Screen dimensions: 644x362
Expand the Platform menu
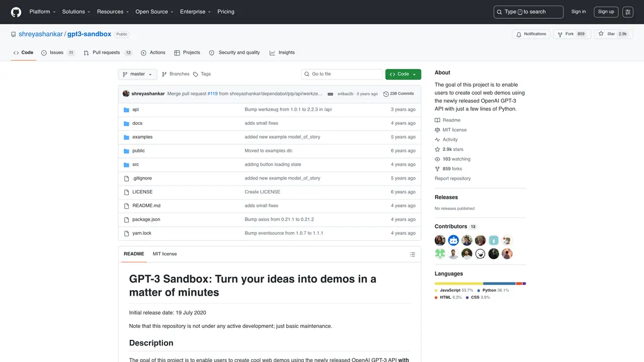42,12
